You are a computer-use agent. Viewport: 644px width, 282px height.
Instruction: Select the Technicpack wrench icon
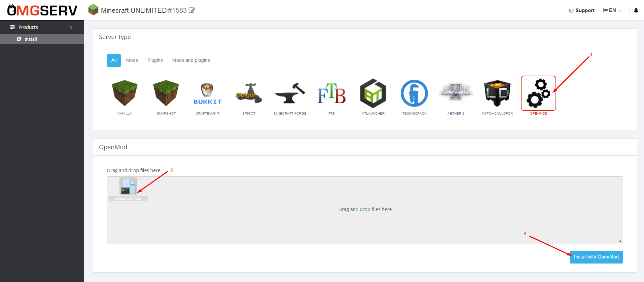click(415, 93)
